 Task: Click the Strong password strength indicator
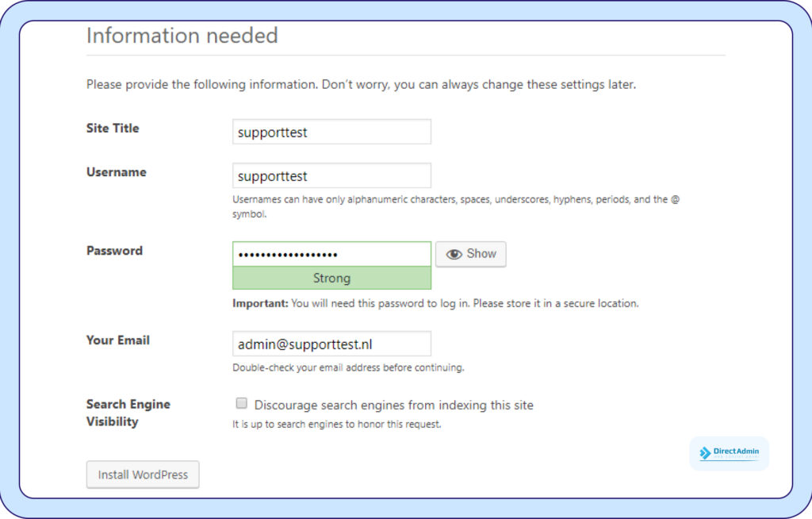331,278
